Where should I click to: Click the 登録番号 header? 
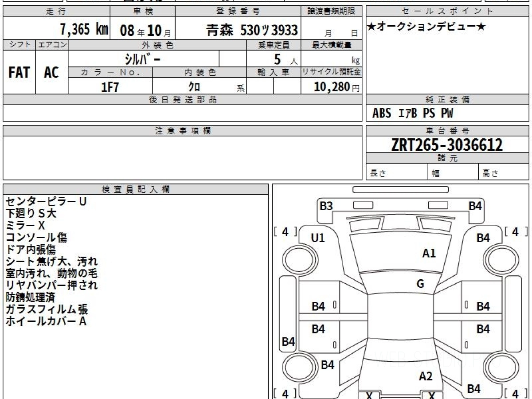tap(239, 12)
